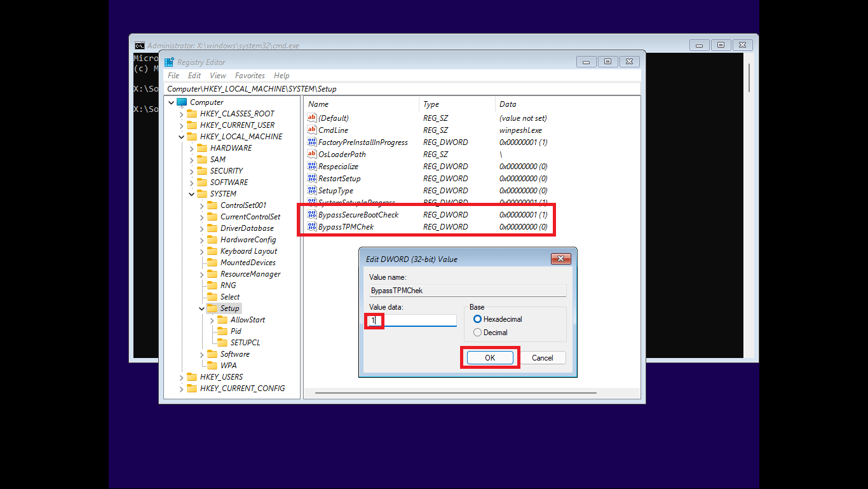Collapse the Computer root node

pos(172,102)
